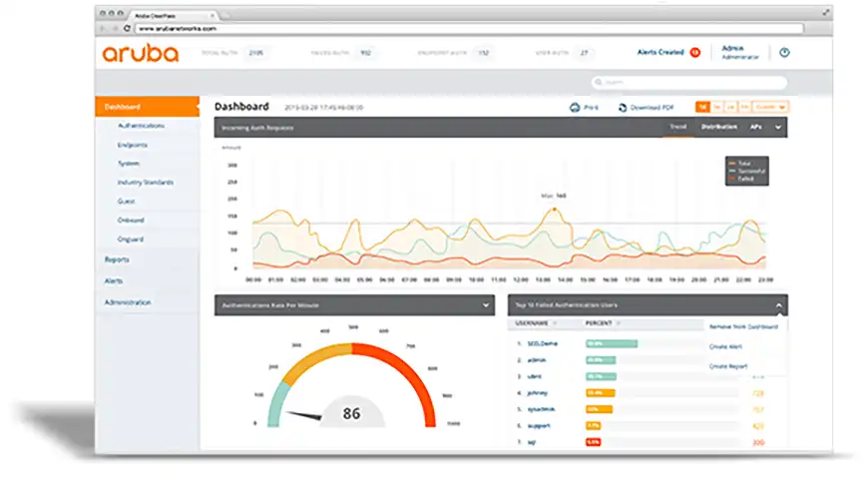This screenshot has width=868, height=479.
Task: Expand the Incoming Auth Requests panel menu
Action: pos(778,127)
